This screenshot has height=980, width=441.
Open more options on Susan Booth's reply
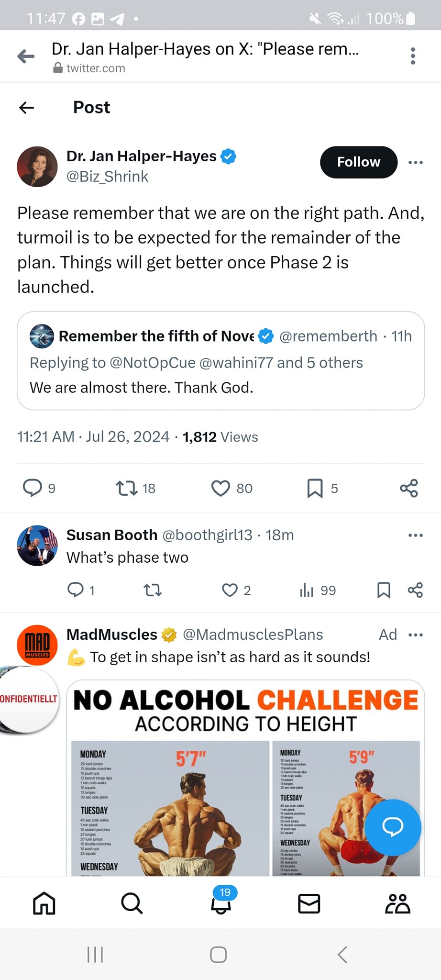(x=415, y=535)
